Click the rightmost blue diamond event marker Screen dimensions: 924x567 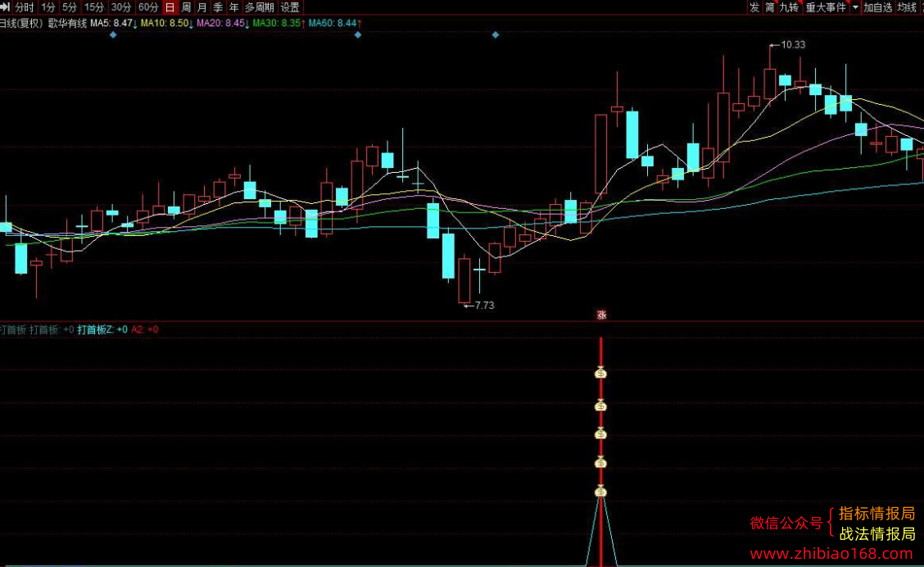pos(496,34)
